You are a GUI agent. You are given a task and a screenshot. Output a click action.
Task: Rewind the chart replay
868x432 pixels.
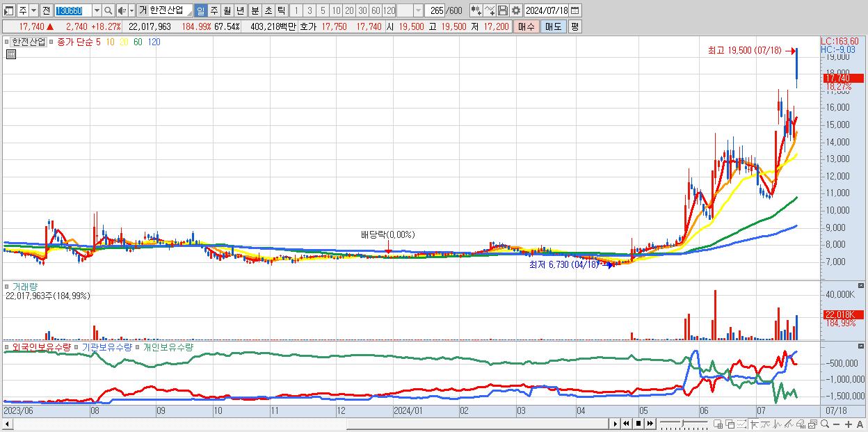626,424
